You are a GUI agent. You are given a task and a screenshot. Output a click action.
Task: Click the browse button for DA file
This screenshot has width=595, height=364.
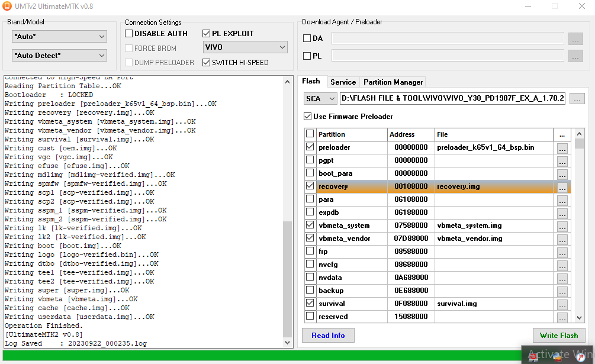point(575,38)
